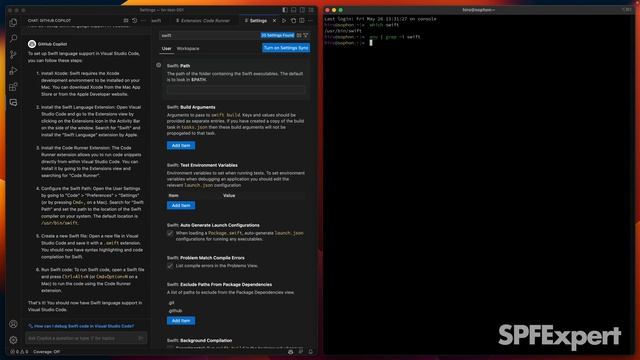Open more actions in Copilot chat header
640x360 pixels.
(143, 20)
